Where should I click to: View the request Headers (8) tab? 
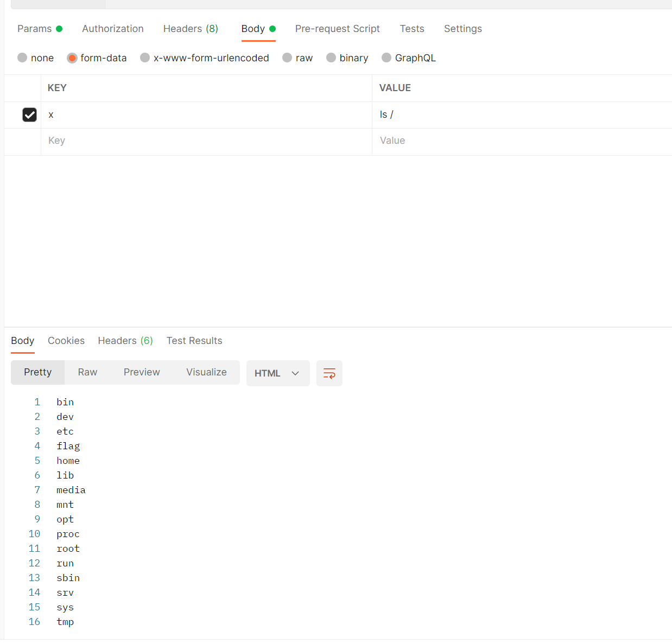[191, 29]
